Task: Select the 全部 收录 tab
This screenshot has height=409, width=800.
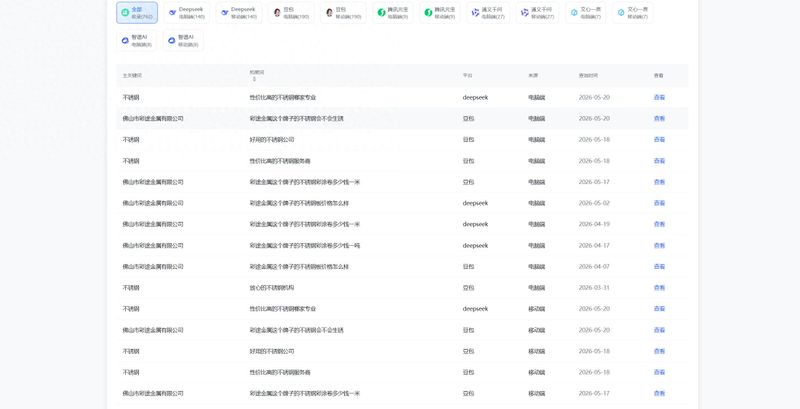Action: pos(137,13)
